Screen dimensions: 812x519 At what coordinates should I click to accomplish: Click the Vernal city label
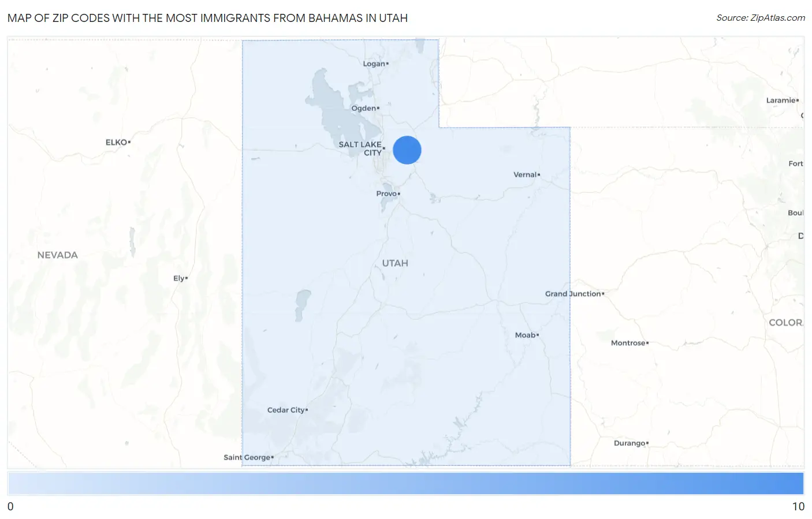click(x=525, y=174)
